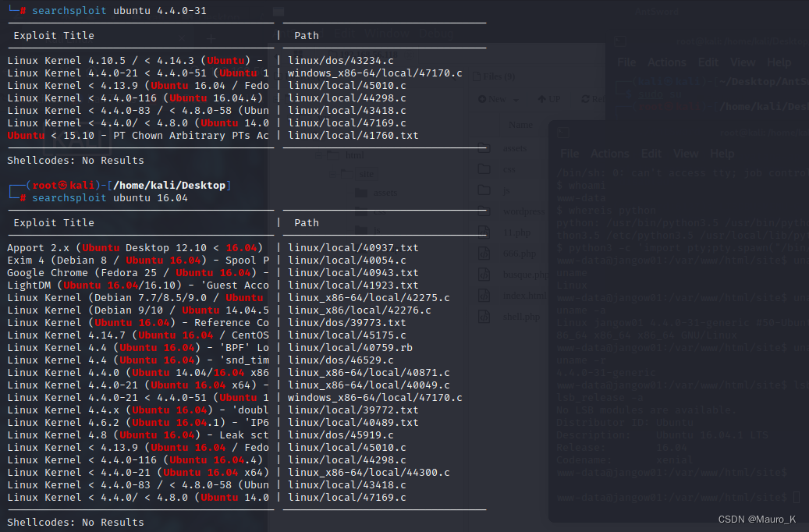Click the index.html file name in AntSword
Viewport: 809px width, 532px height.
[x=524, y=296]
